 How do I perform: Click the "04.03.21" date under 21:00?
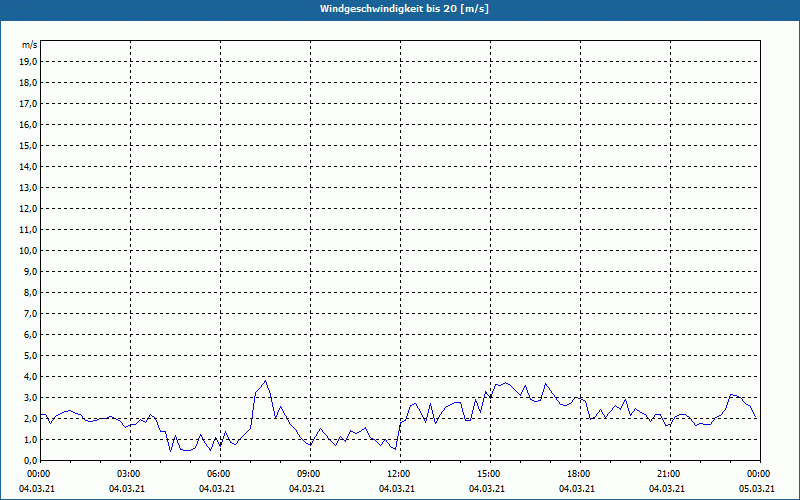[x=667, y=489]
